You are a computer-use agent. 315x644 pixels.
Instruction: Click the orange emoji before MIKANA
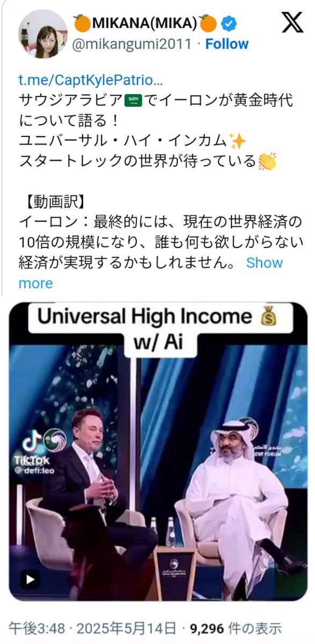click(x=82, y=24)
